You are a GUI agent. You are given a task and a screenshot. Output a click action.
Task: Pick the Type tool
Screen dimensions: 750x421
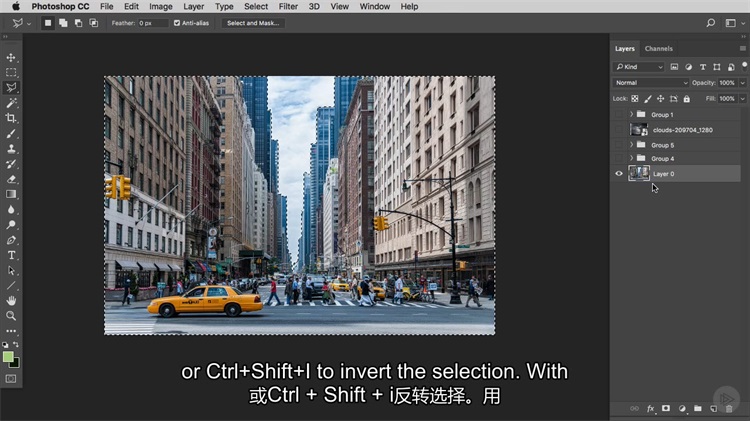click(x=12, y=255)
